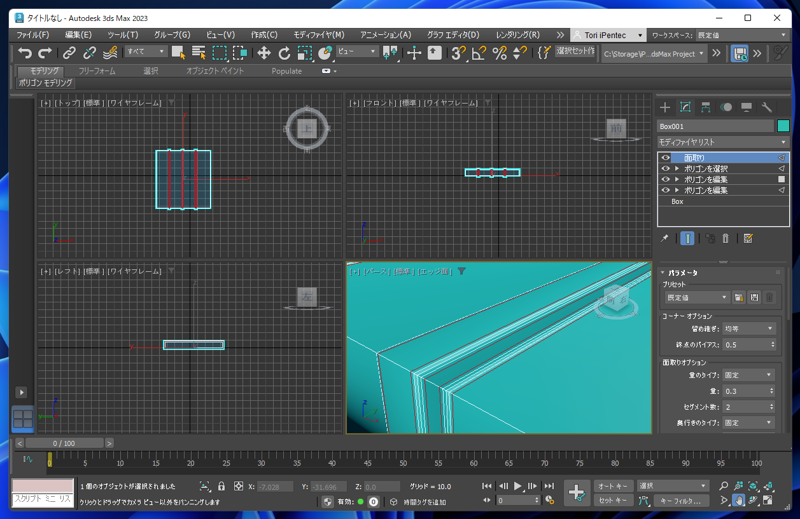
Task: Open the モディファイヤ リスト dropdown
Action: click(x=723, y=142)
